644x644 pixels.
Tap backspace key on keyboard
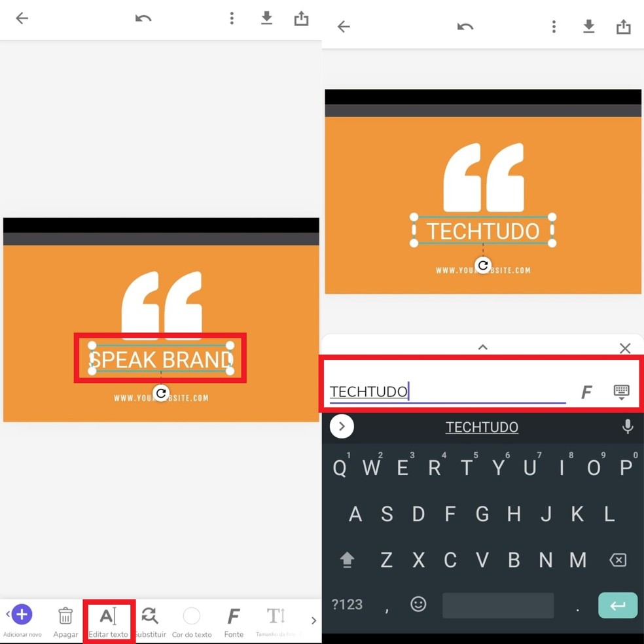pyautogui.click(x=618, y=560)
